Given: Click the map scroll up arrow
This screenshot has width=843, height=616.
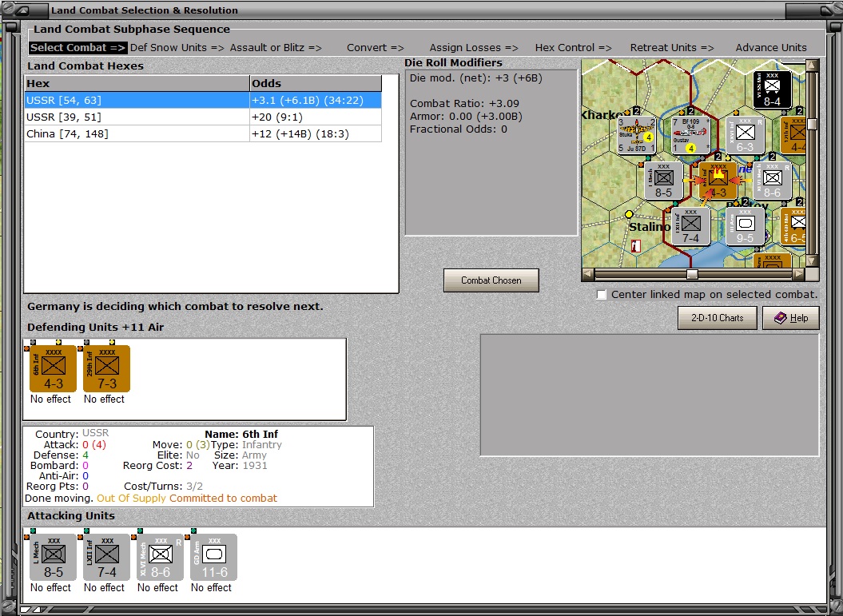Looking at the screenshot, I should pos(812,66).
